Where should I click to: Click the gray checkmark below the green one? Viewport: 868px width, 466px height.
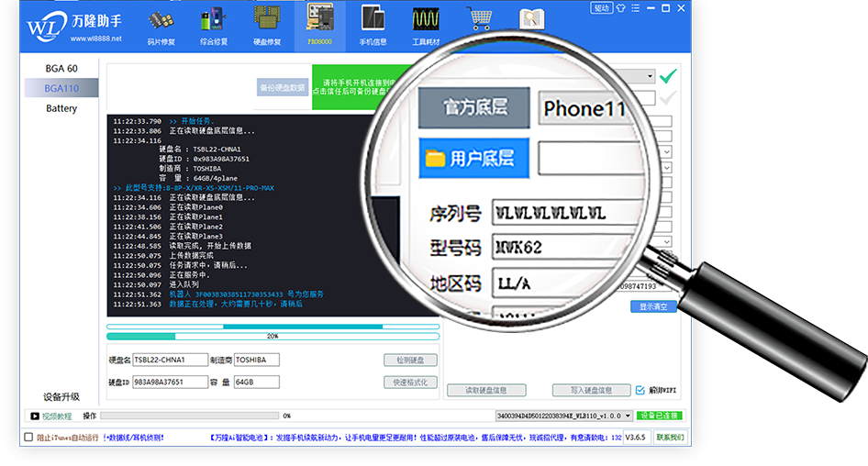pyautogui.click(x=668, y=98)
